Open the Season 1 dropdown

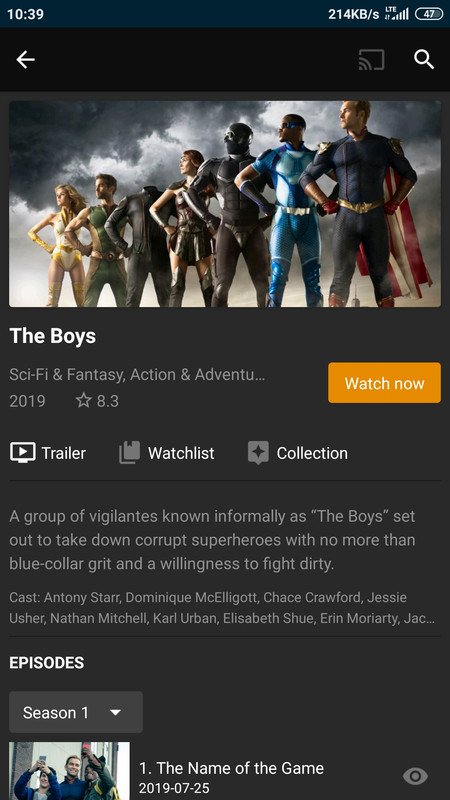tap(76, 712)
